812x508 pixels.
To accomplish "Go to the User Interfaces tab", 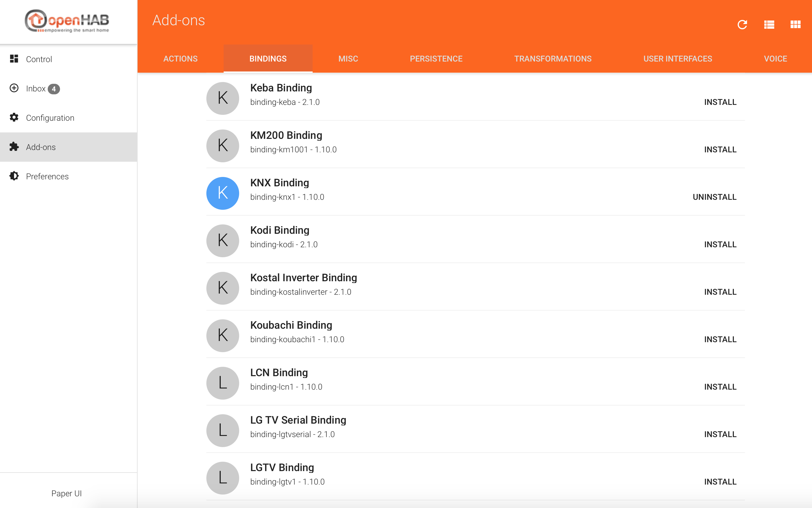I will [677, 59].
